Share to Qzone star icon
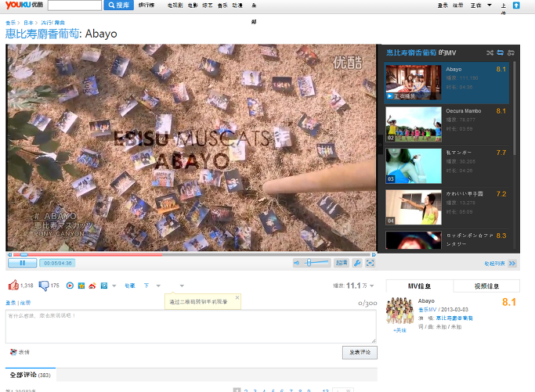 tap(81, 286)
